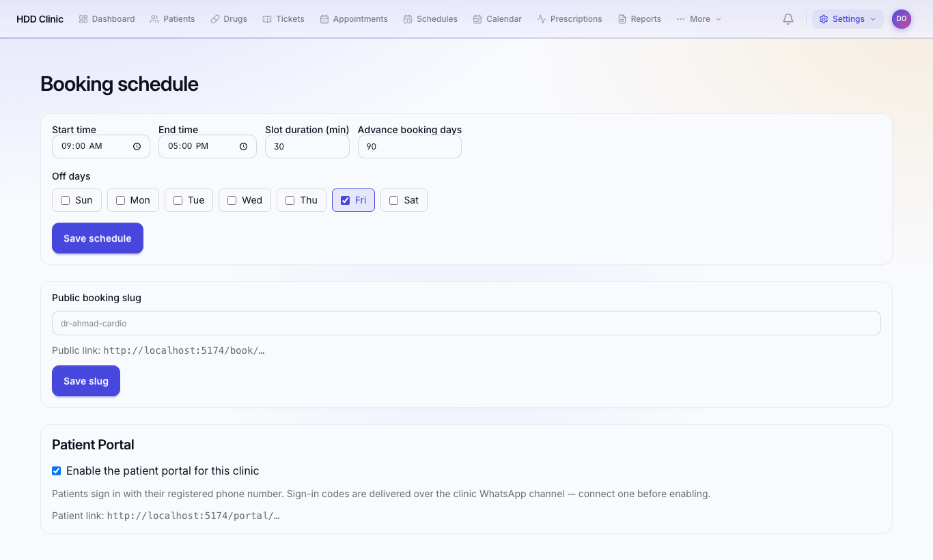Screen dimensions: 933x560
Task: Tick the Thu off-day checkbox
Action: pyautogui.click(x=290, y=200)
